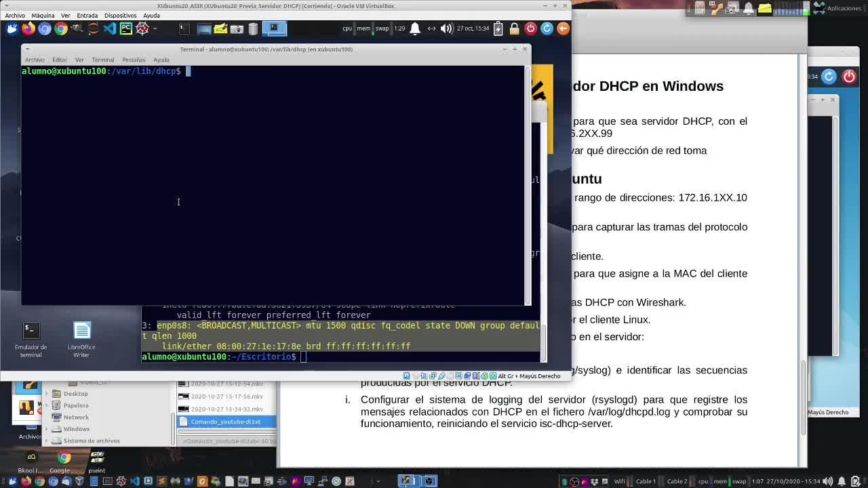Screen dimensions: 868x488
Task: Open the camera screenshot launcher
Action: 237,28
